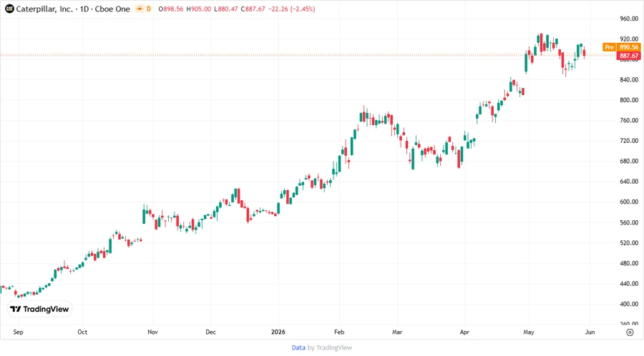This screenshot has height=356, width=644.
Task: Click the Dec time axis label
Action: [210, 332]
